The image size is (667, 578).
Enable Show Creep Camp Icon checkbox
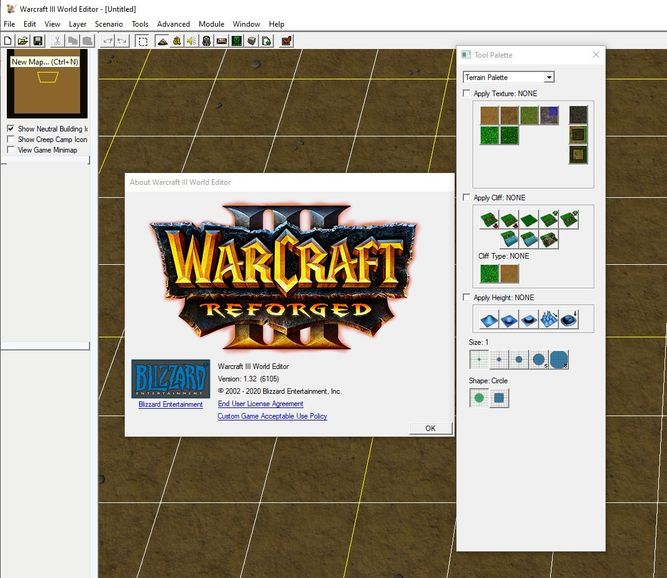click(x=11, y=139)
